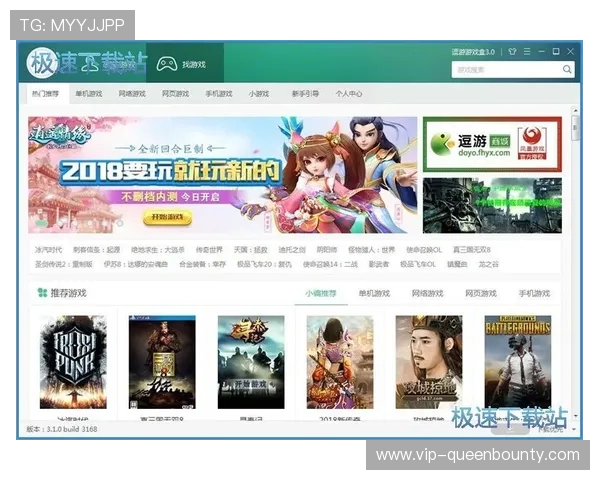This screenshot has width=600, height=480.
Task: Open the 龙之谷 link
Action: (489, 264)
